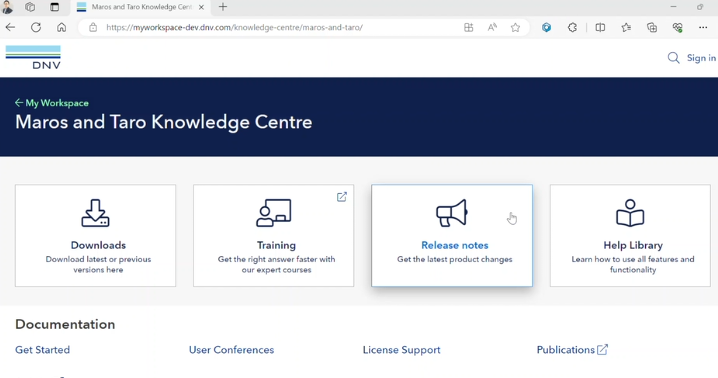Click 'Download latest or previous versions here' text
This screenshot has width=718, height=378.
(x=98, y=264)
